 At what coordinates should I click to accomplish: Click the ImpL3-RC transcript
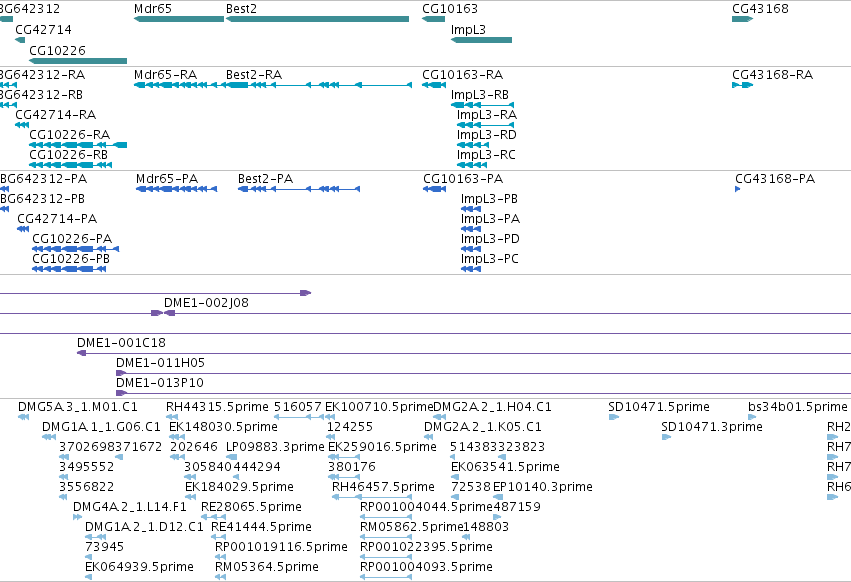click(472, 165)
